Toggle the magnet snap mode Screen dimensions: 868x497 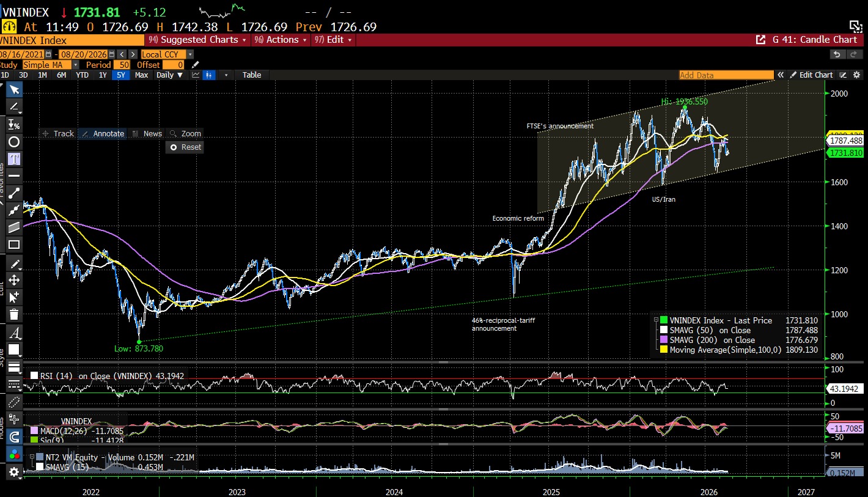[13, 436]
